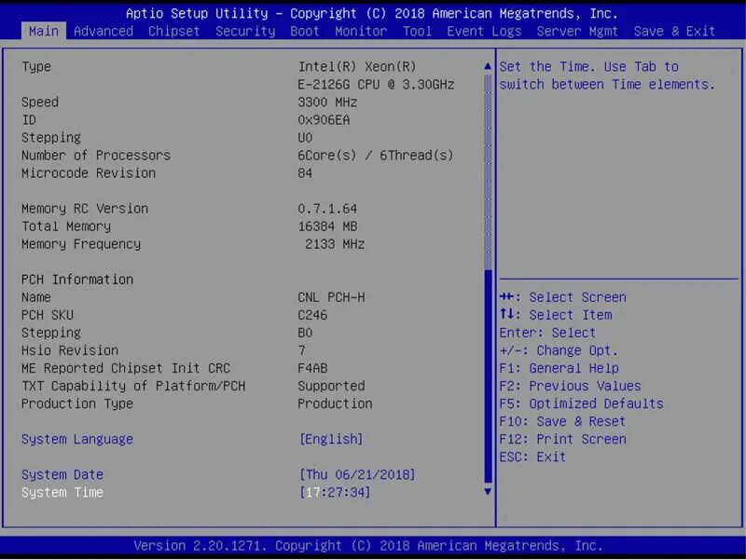Click the F2: Previous Values hint
The height and width of the screenshot is (560, 746).
pos(570,386)
